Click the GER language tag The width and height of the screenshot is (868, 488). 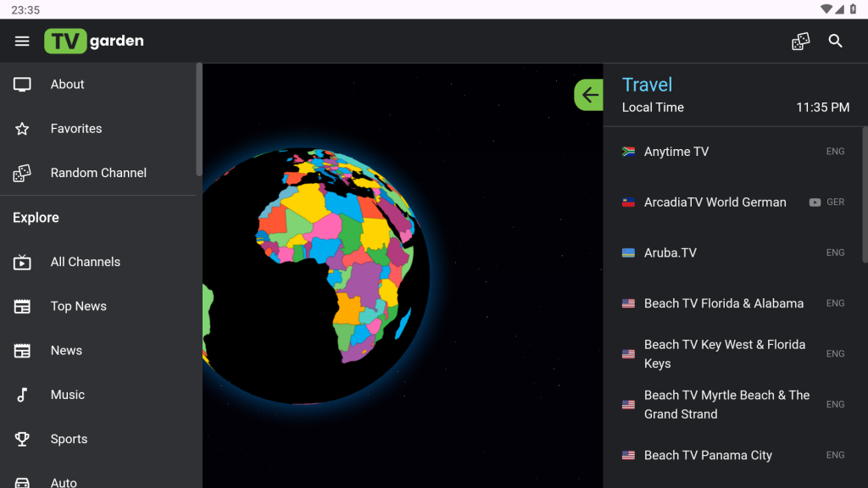click(x=835, y=202)
